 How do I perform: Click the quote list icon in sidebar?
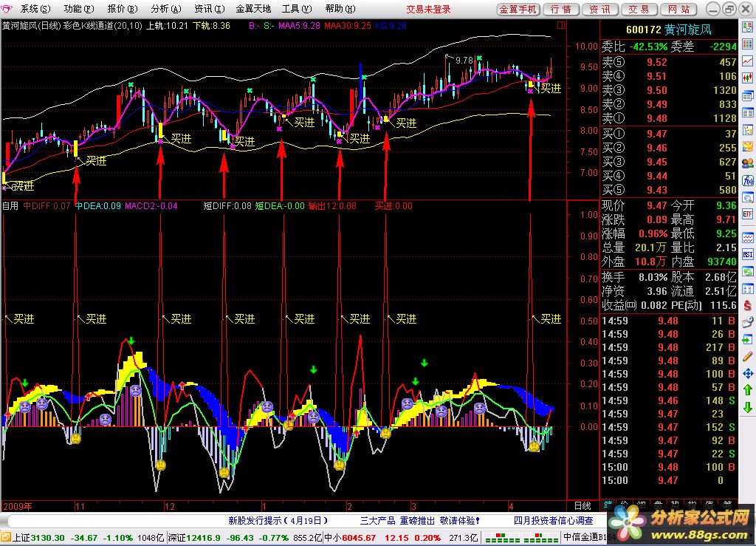[747, 27]
